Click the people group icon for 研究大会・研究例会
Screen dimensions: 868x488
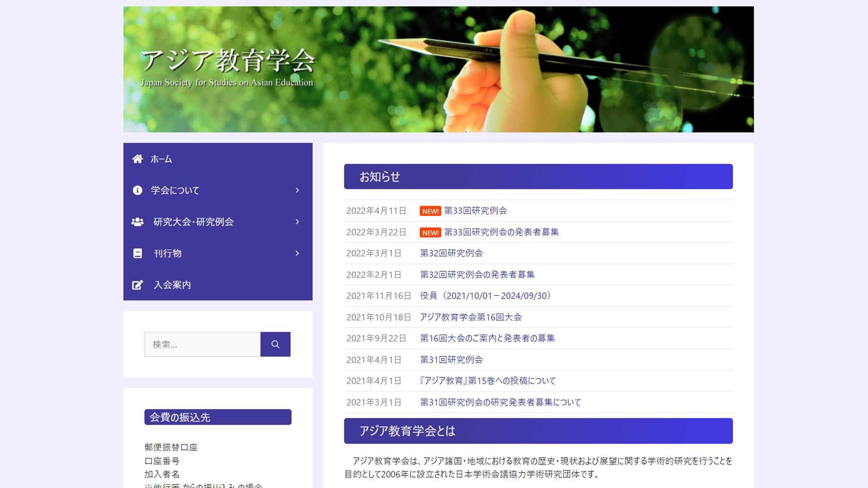[137, 222]
